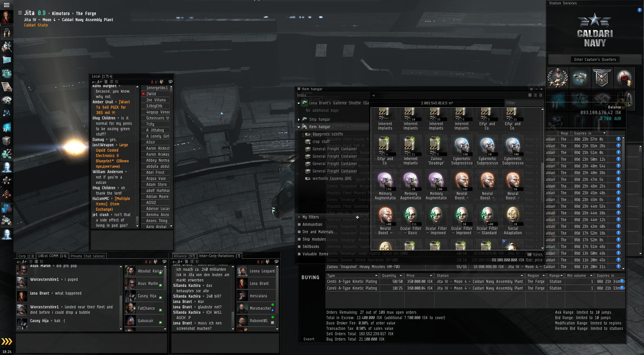Click The Forge region link

pos(86,13)
